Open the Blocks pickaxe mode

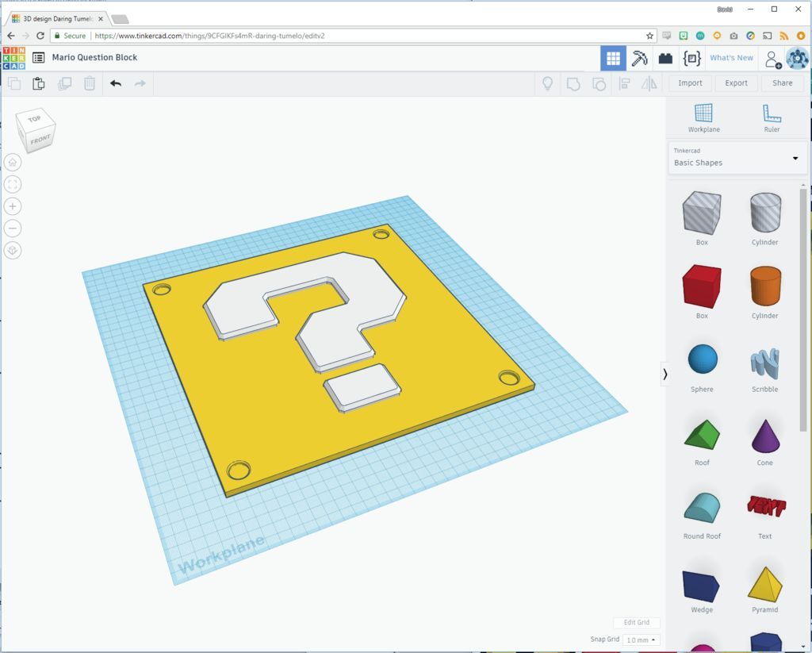point(640,58)
